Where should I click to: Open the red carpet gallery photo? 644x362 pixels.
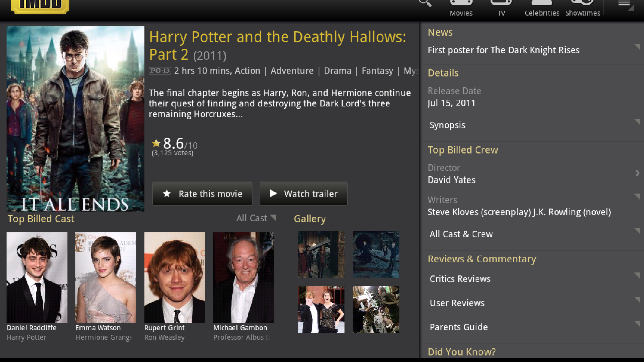coord(321,310)
